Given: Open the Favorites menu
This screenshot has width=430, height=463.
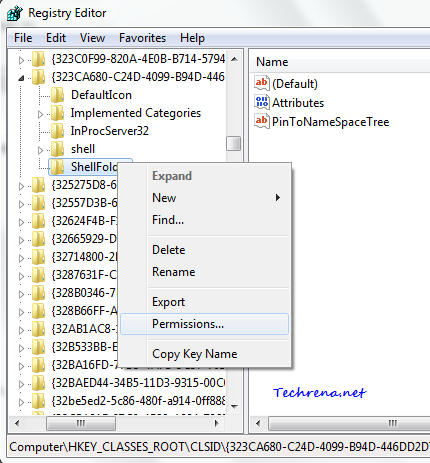Looking at the screenshot, I should pyautogui.click(x=142, y=38).
